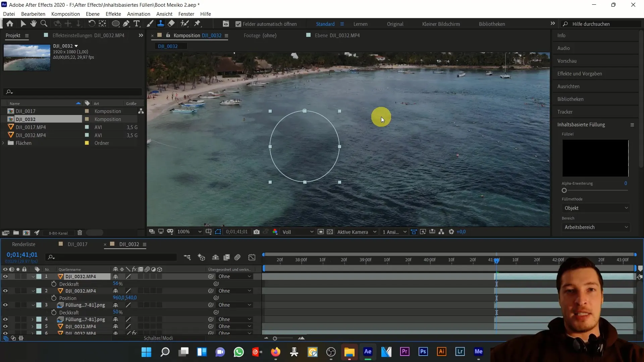Drag the Alpha-Erweiterung slider in sidebar
Image resolution: width=644 pixels, height=362 pixels.
click(x=565, y=190)
